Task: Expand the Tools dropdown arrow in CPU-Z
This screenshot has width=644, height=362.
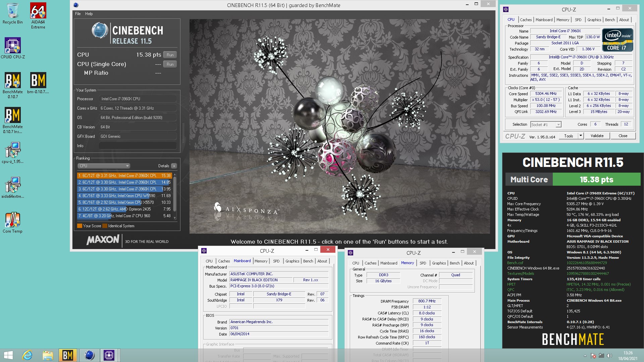Action: 581,136
